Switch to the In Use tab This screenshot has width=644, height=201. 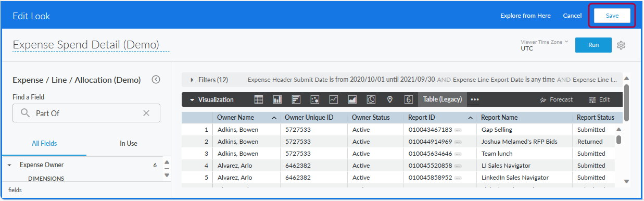tap(129, 143)
